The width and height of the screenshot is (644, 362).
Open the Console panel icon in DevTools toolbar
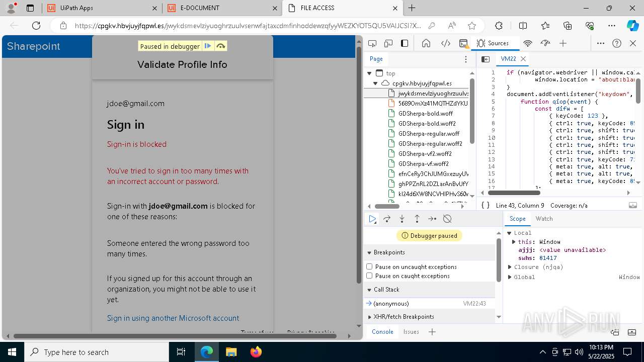(x=463, y=44)
